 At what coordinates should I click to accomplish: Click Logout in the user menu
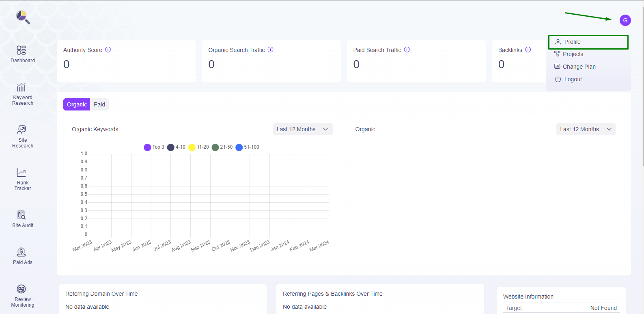click(x=573, y=79)
